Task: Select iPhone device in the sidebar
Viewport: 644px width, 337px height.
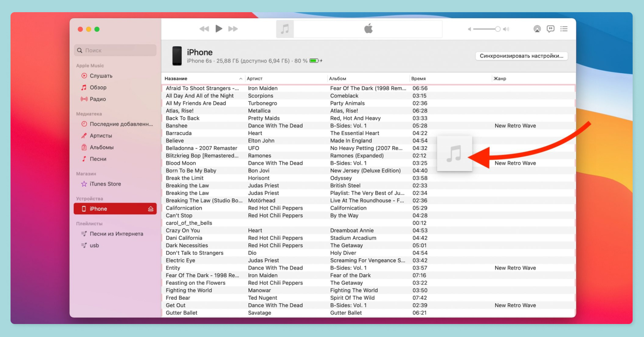Action: pyautogui.click(x=115, y=209)
